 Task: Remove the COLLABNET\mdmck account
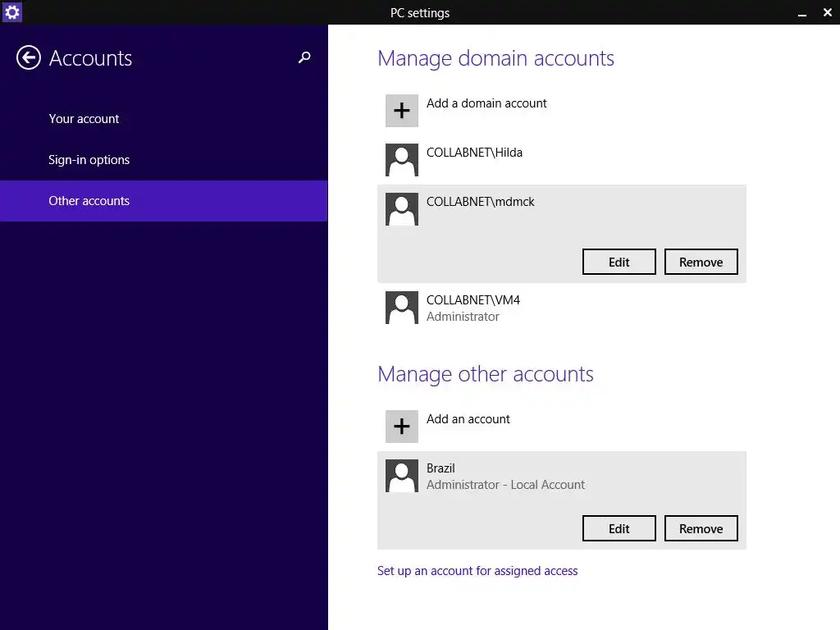click(x=701, y=262)
